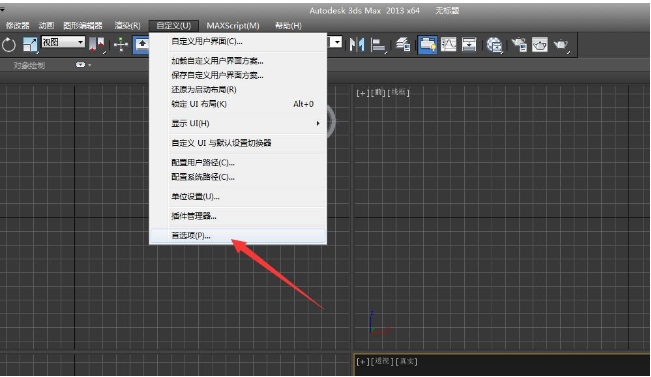Viewport: 651px width, 377px height.
Task: Choose 加载自定义用户界面方案... entry
Action: 238,61
